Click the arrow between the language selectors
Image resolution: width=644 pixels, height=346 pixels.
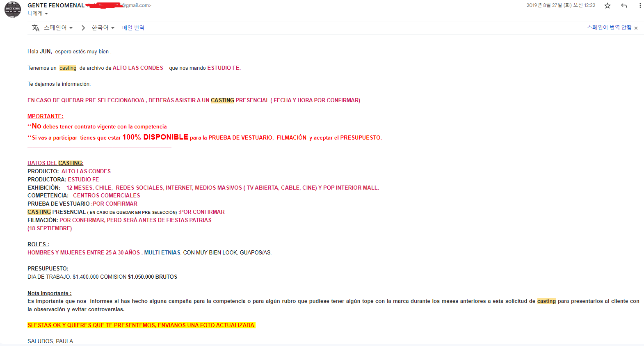[83, 28]
